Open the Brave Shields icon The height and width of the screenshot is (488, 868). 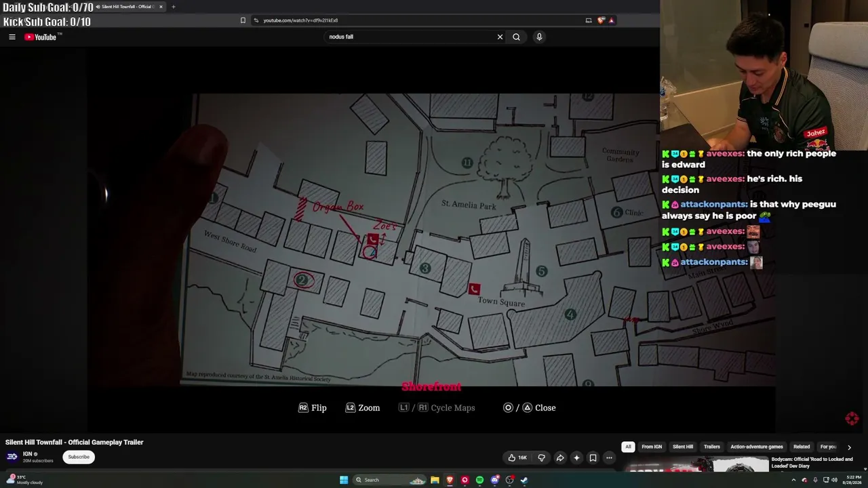pyautogui.click(x=601, y=20)
